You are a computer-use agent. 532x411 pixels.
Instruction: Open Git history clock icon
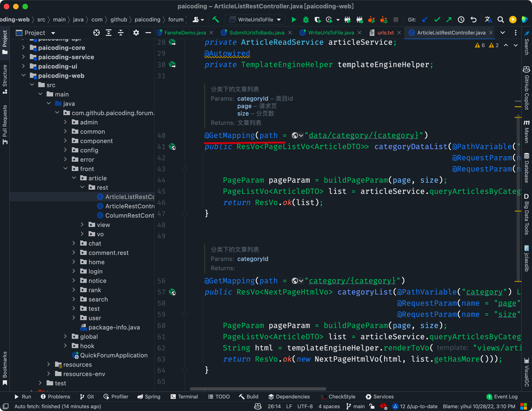click(x=461, y=20)
